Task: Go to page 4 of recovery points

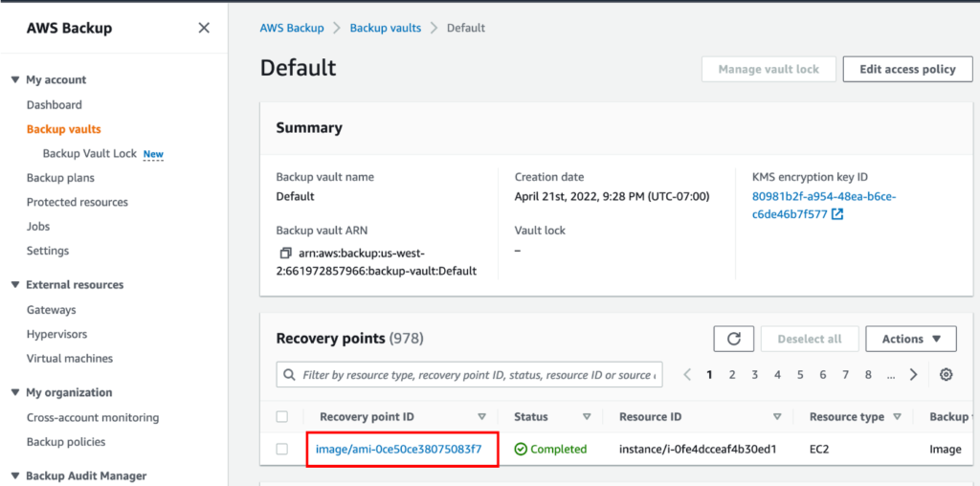Action: click(x=777, y=375)
